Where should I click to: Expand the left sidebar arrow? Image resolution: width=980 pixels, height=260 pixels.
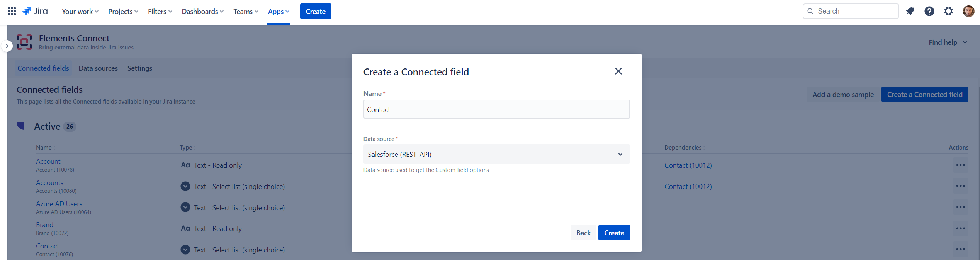[x=7, y=46]
